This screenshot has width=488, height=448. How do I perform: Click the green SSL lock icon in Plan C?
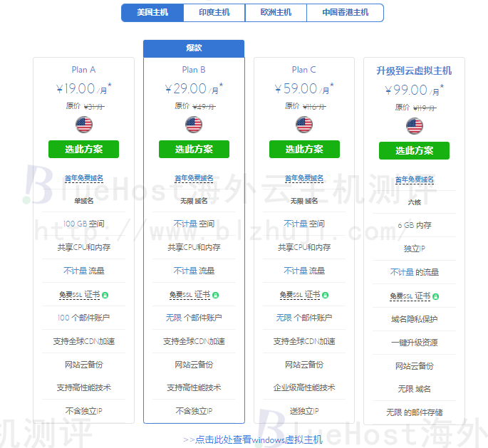(326, 295)
